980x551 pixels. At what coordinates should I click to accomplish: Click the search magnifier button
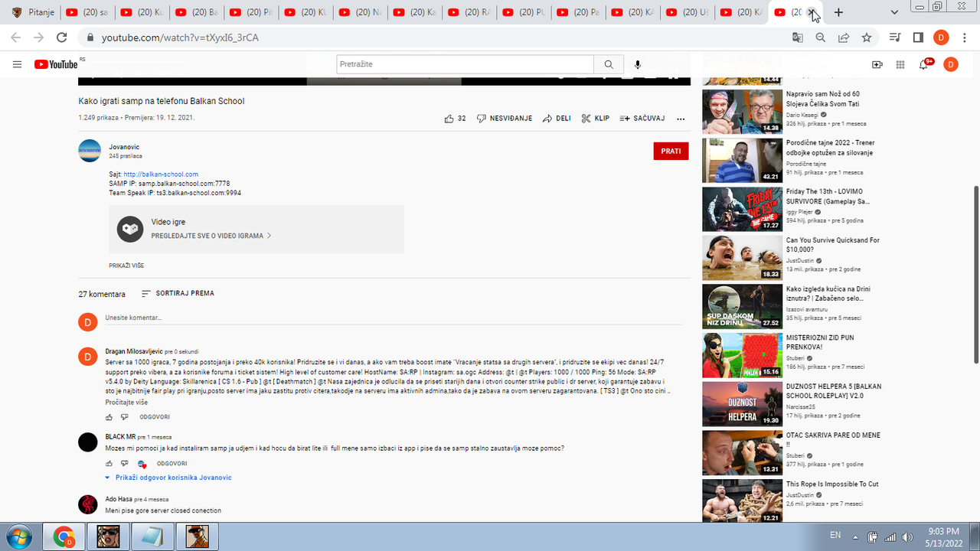[x=609, y=64]
